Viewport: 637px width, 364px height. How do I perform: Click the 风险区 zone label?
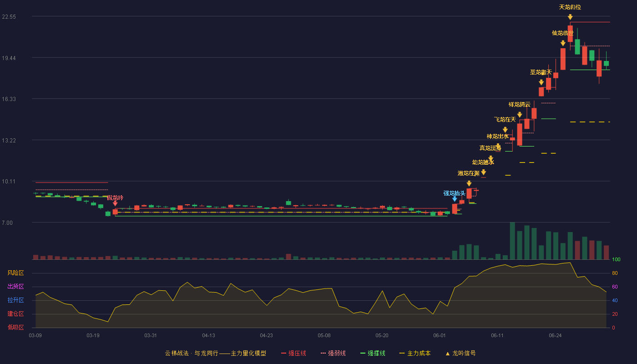click(15, 273)
